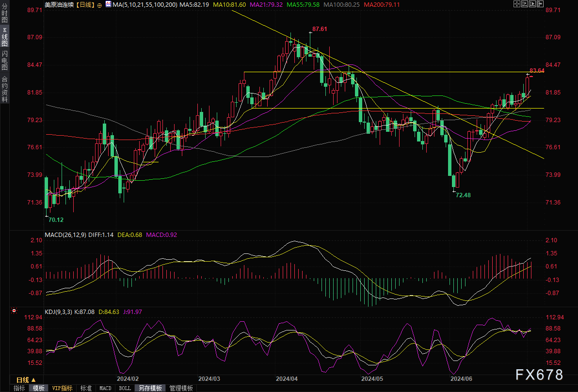The height and width of the screenshot is (392, 578).
Task: Switch to the MACD template
Action: (105, 388)
